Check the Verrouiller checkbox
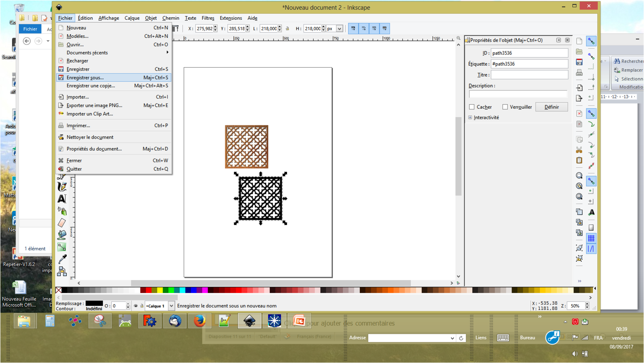644x363 pixels. [505, 107]
